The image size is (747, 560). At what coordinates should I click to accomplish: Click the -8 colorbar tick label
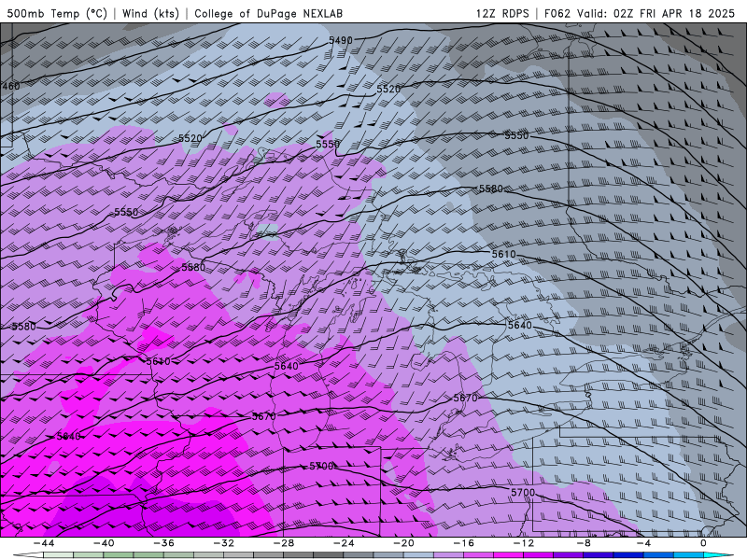(584, 543)
